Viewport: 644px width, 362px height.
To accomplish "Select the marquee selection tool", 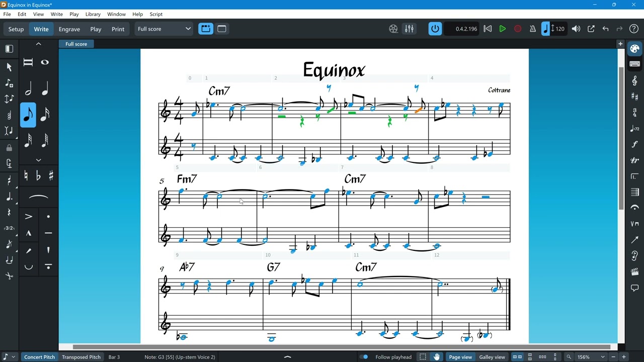I will pos(423,357).
